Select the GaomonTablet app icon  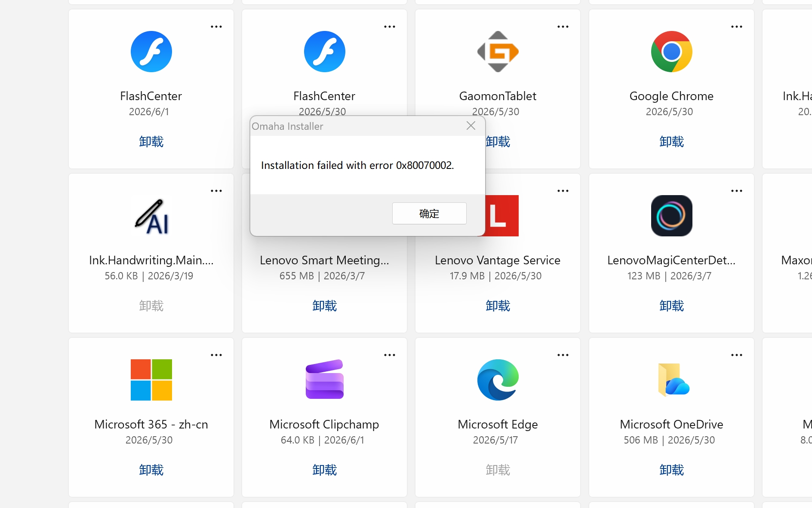tap(498, 52)
